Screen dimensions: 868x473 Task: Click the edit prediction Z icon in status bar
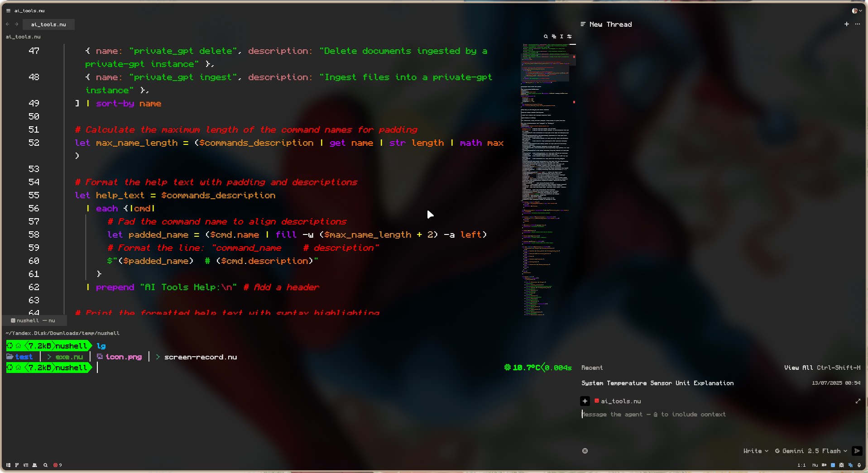click(824, 465)
